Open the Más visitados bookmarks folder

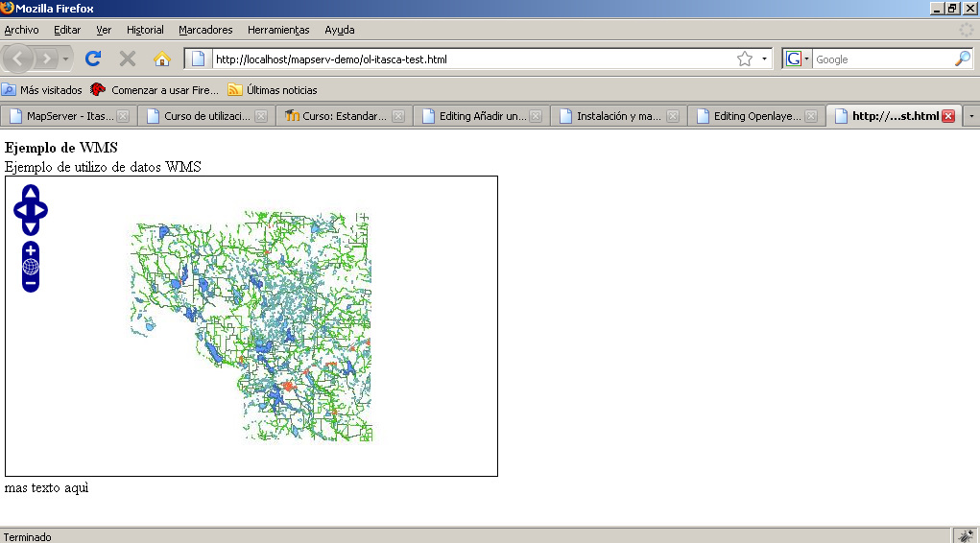(42, 90)
